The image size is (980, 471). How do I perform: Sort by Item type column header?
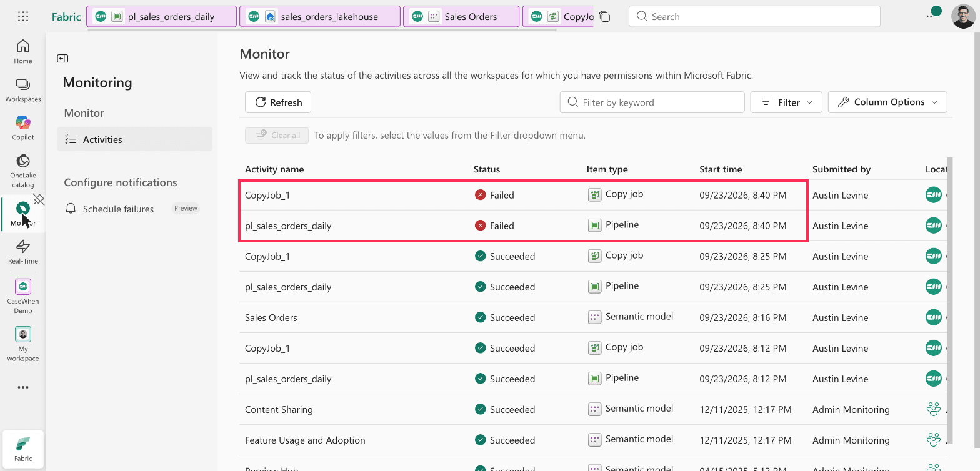tap(607, 169)
